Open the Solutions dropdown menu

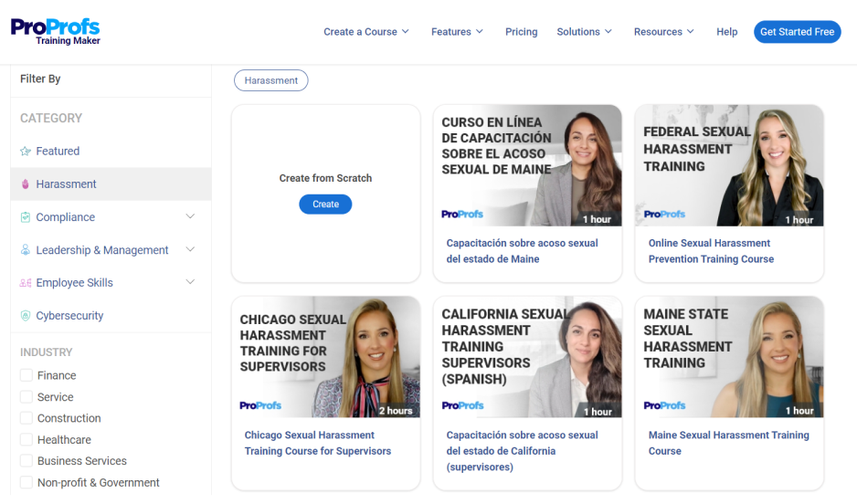point(584,32)
